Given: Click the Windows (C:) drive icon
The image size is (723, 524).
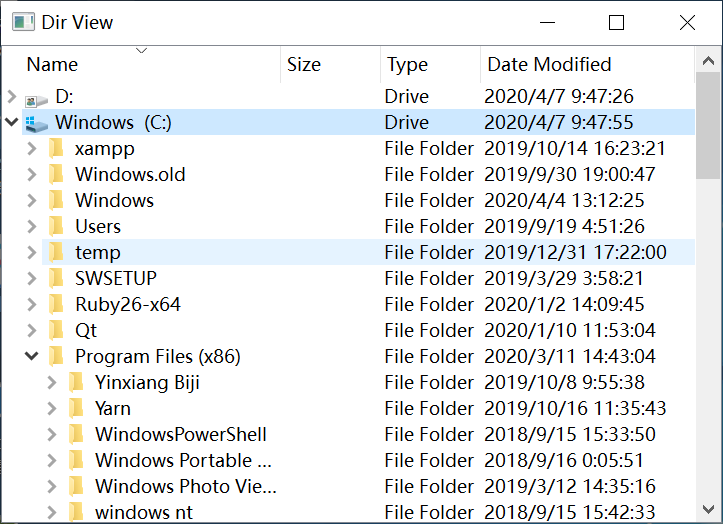Looking at the screenshot, I should (x=36, y=123).
